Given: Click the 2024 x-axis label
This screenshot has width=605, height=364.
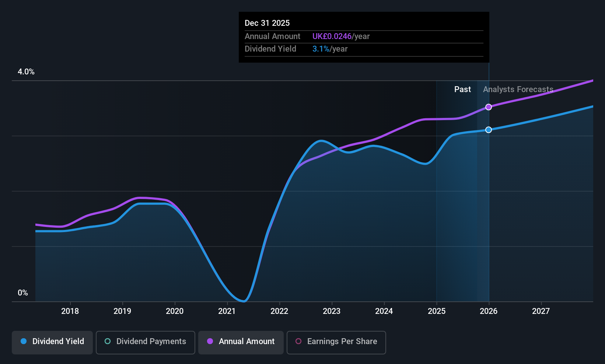Looking at the screenshot, I should pyautogui.click(x=384, y=311).
